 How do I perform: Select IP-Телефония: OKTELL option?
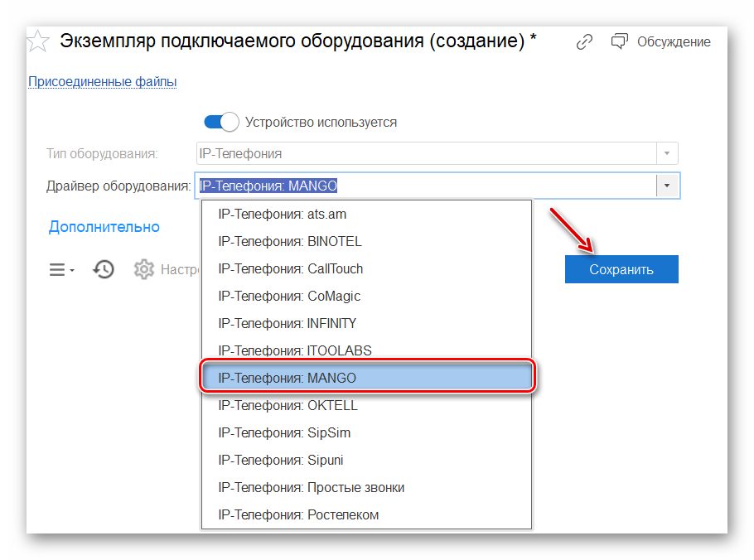coord(366,406)
